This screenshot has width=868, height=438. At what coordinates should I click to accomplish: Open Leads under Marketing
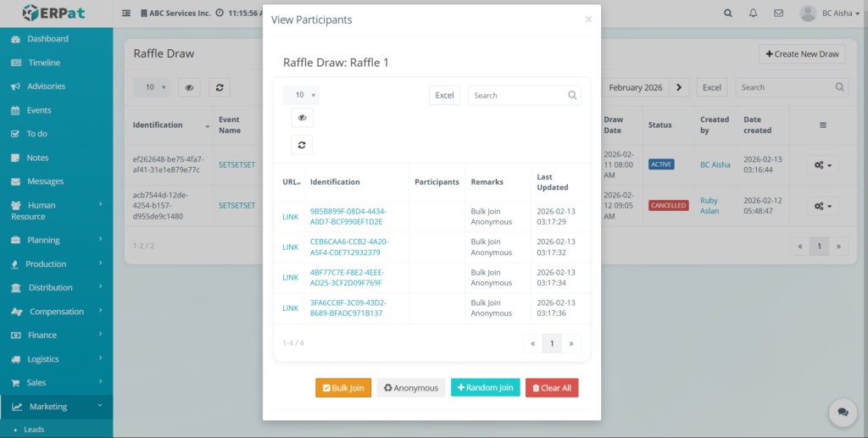(34, 430)
